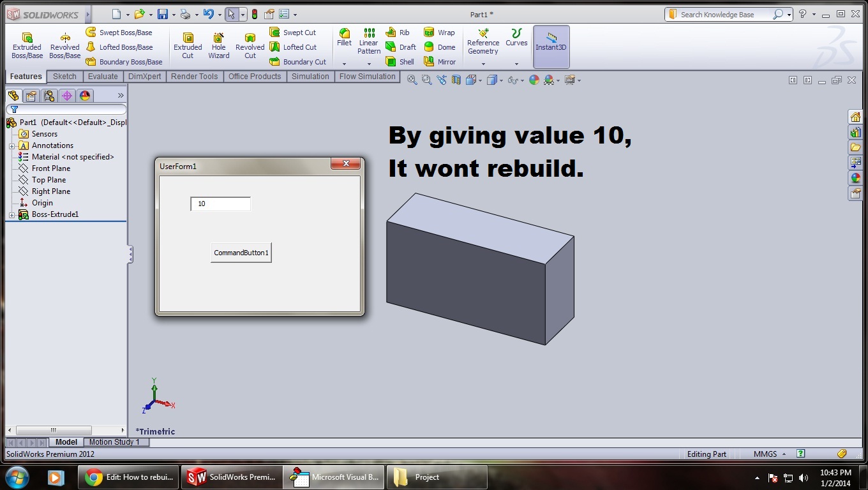Toggle the Instant3D button
The width and height of the screenshot is (868, 490).
[x=551, y=47]
